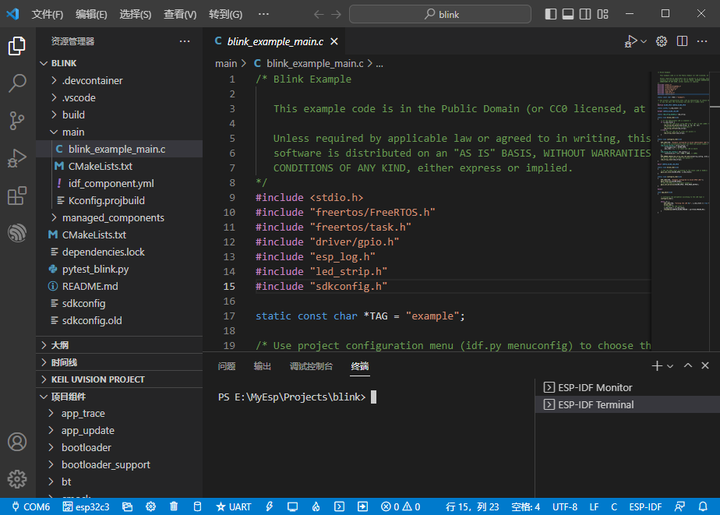Change the LF end of line sequence
Image resolution: width=720 pixels, height=515 pixels.
point(594,507)
